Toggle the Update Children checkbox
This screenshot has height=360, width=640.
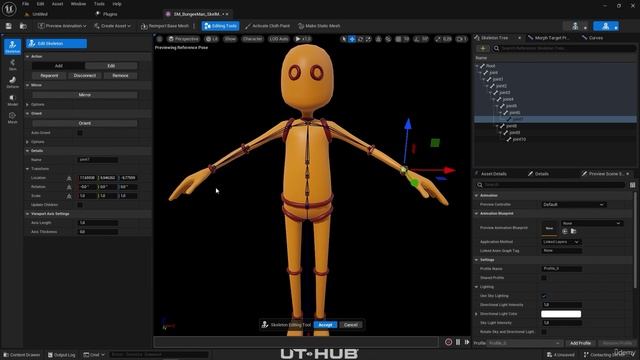pyautogui.click(x=80, y=204)
